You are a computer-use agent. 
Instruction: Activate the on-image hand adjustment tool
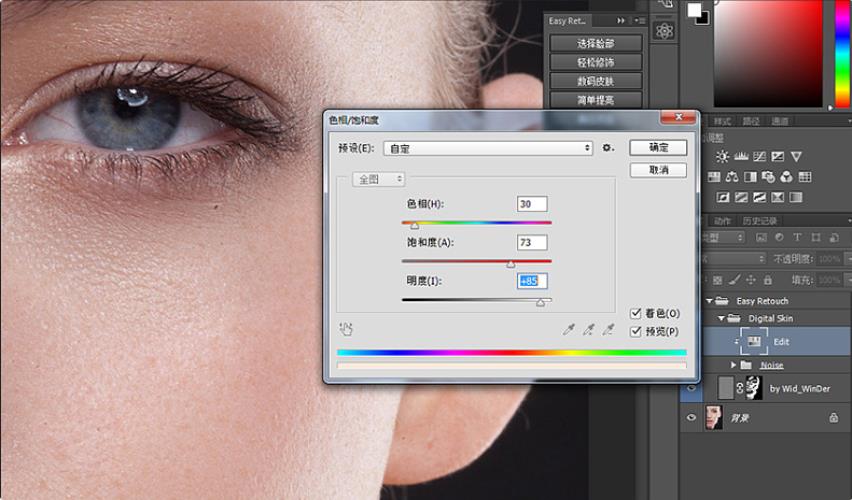[346, 329]
